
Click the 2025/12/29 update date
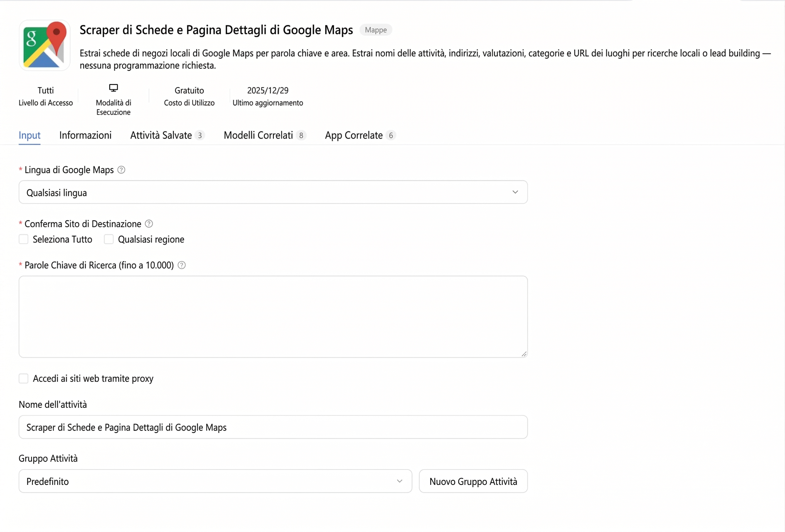(x=268, y=91)
